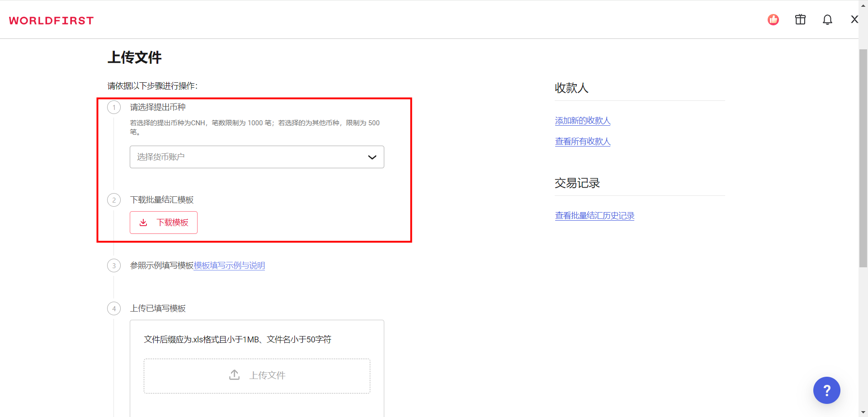Screen dimensions: 868x417
Task: Follow the 查看所有收款人 link
Action: click(x=582, y=142)
